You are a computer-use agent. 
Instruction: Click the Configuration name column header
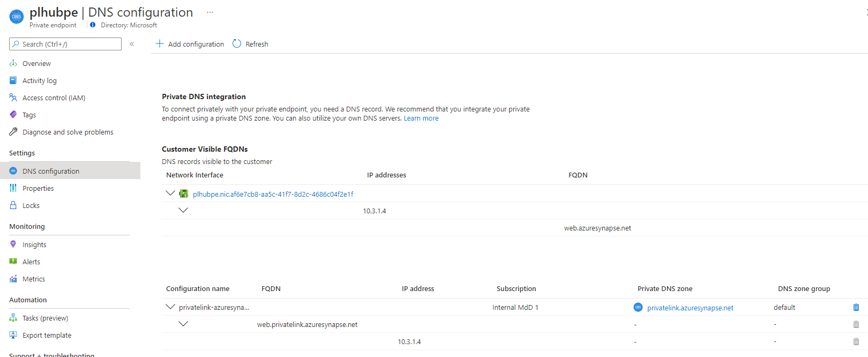click(198, 288)
